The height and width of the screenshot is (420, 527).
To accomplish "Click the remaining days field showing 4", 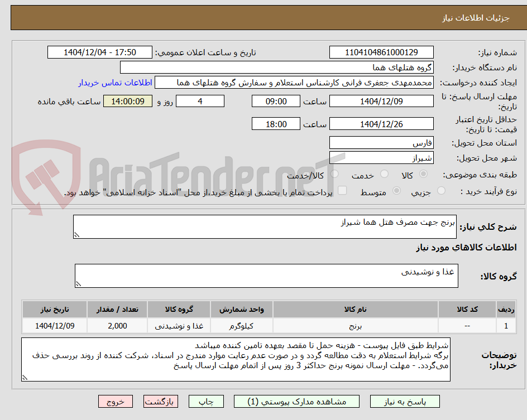I will pos(200,101).
